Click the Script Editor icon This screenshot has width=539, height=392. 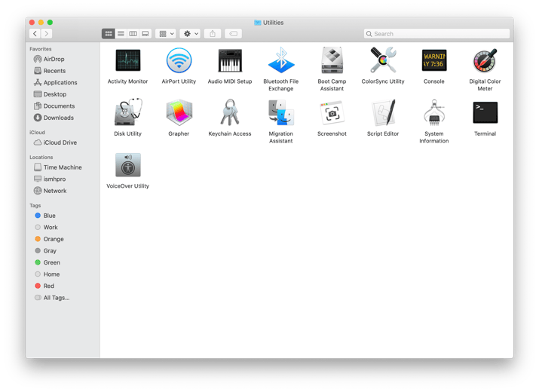pos(383,112)
